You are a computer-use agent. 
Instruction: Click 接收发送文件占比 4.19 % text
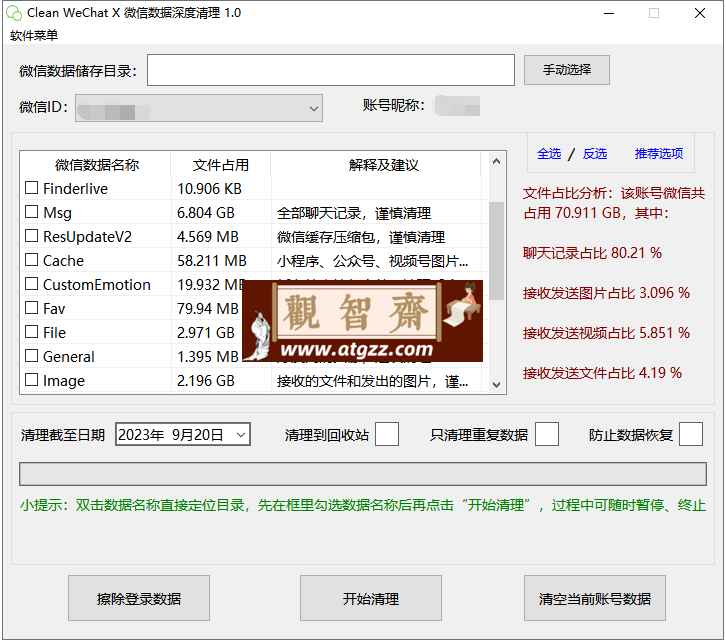point(602,373)
